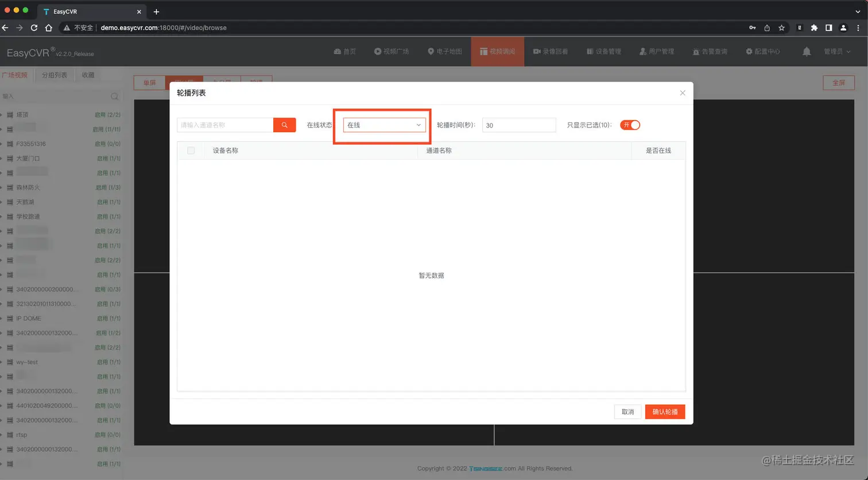The image size is (868, 480).
Task: Click the browser home icon
Action: pyautogui.click(x=49, y=28)
